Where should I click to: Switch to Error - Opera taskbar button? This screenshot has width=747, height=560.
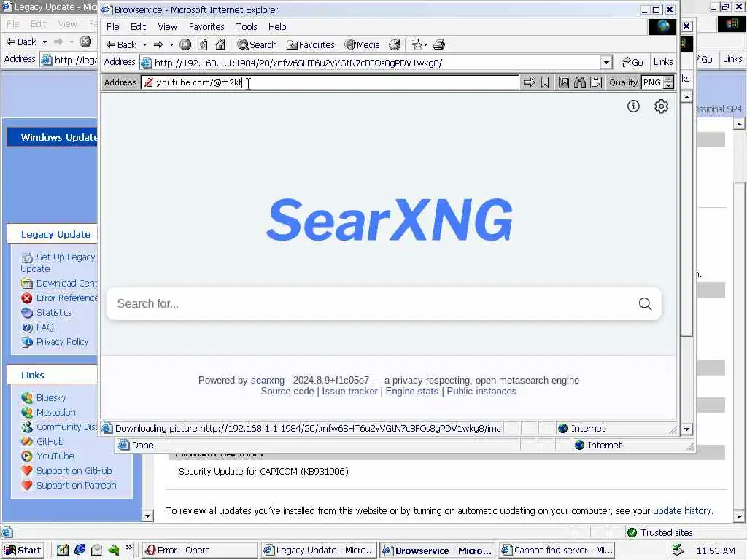[200, 551]
